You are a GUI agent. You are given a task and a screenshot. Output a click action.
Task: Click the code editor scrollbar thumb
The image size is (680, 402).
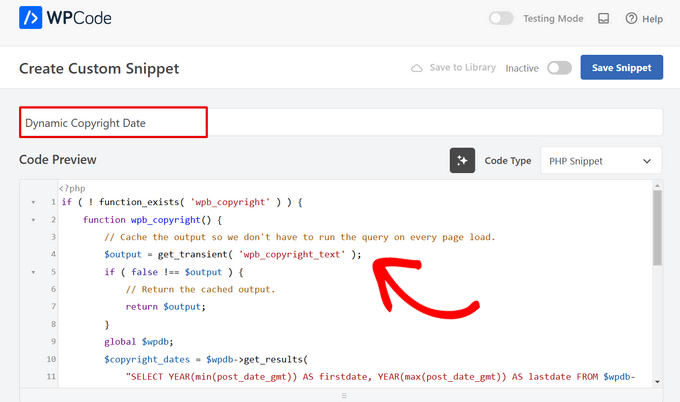click(657, 228)
